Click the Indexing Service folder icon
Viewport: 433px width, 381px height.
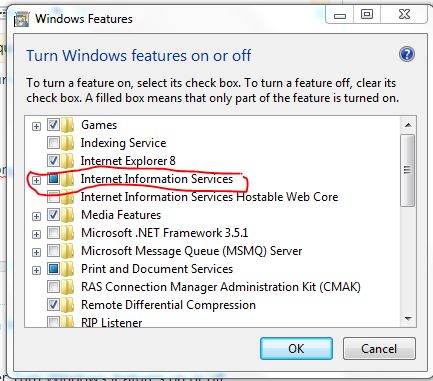(x=68, y=143)
